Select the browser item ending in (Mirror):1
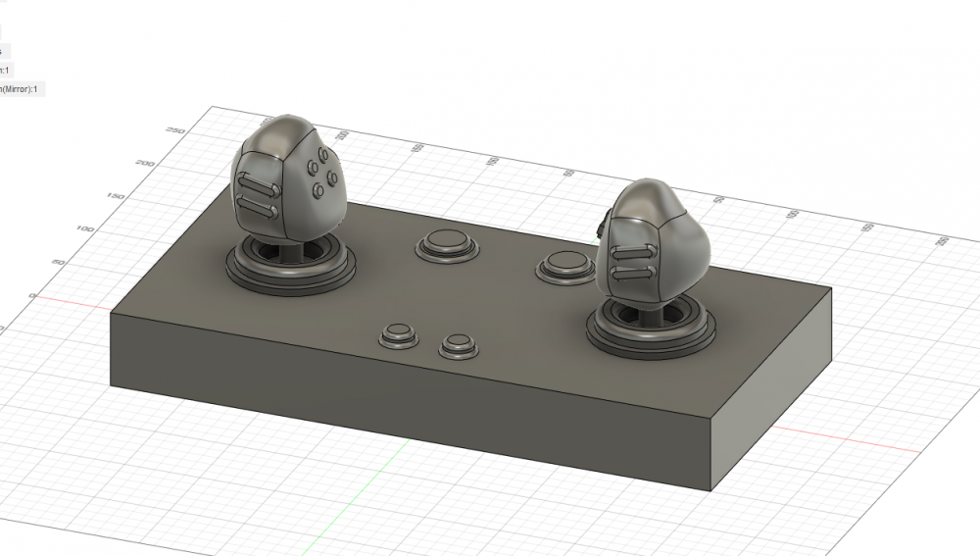The width and height of the screenshot is (980, 556). pyautogui.click(x=22, y=89)
